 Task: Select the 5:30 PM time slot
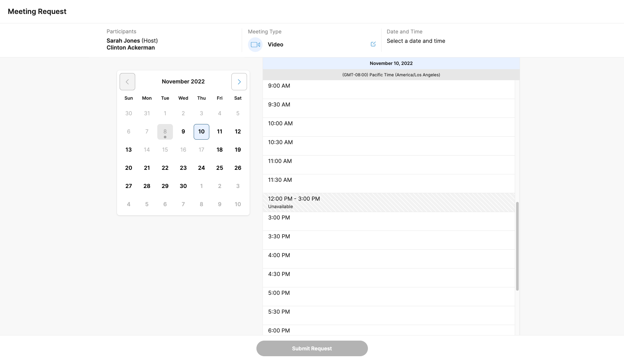coord(389,315)
